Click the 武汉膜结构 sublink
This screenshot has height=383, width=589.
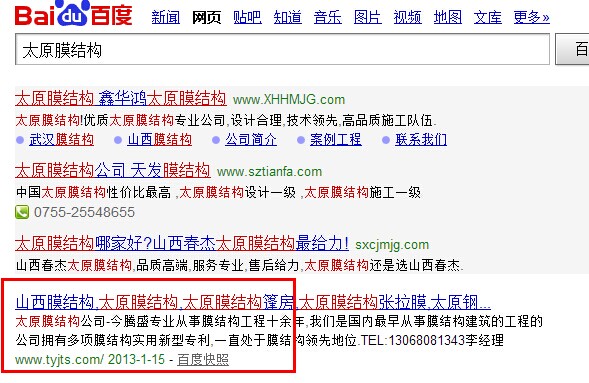pyautogui.click(x=62, y=140)
